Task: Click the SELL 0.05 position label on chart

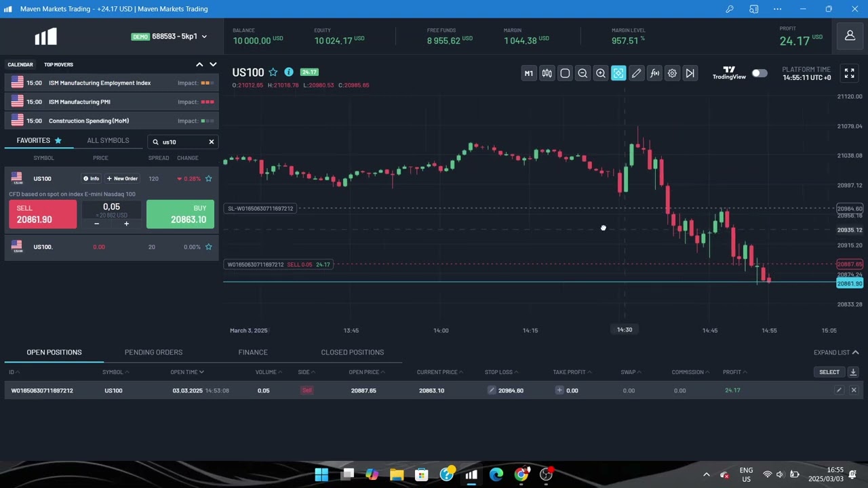Action: (279, 264)
